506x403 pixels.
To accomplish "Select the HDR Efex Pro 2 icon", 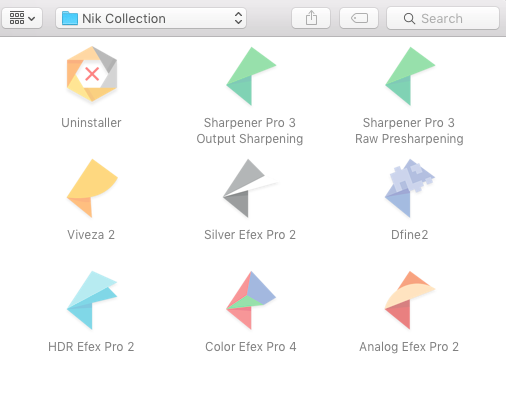I will pos(92,300).
